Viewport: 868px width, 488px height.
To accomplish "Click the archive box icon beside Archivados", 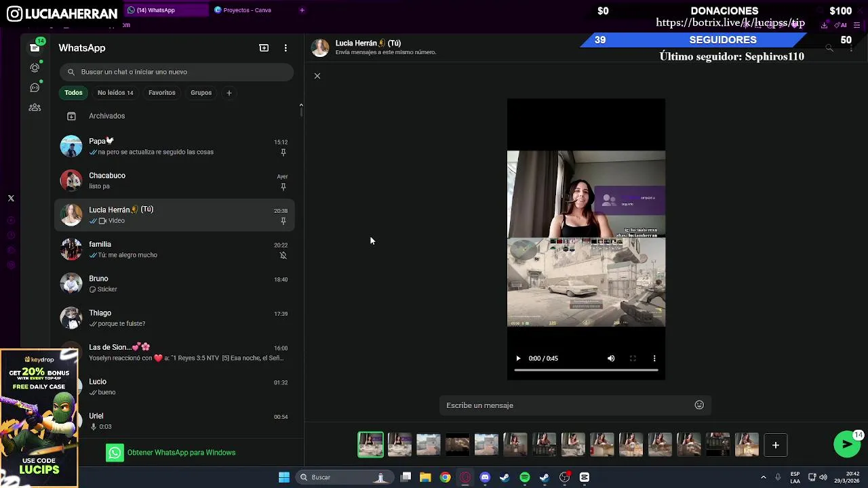I will pos(71,116).
